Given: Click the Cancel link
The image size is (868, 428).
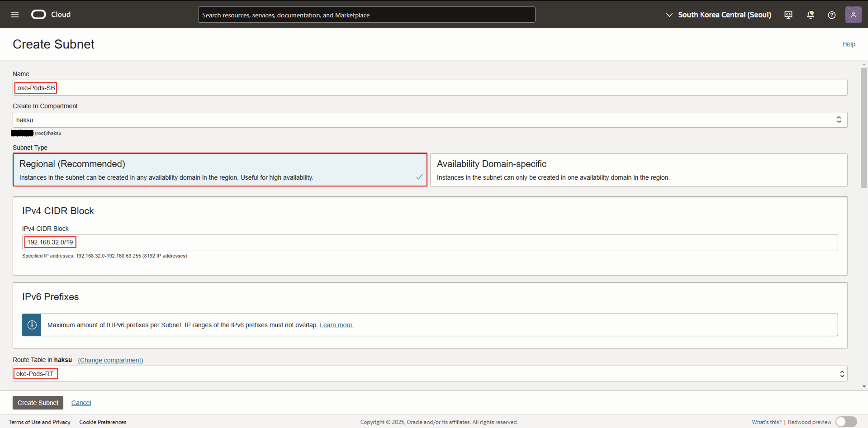Looking at the screenshot, I should click(x=81, y=403).
